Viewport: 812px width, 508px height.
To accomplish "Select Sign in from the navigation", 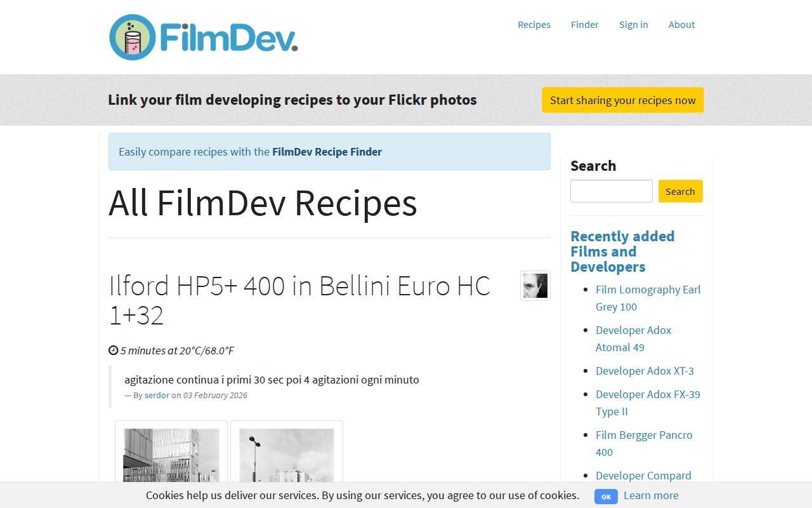I will coord(633,24).
